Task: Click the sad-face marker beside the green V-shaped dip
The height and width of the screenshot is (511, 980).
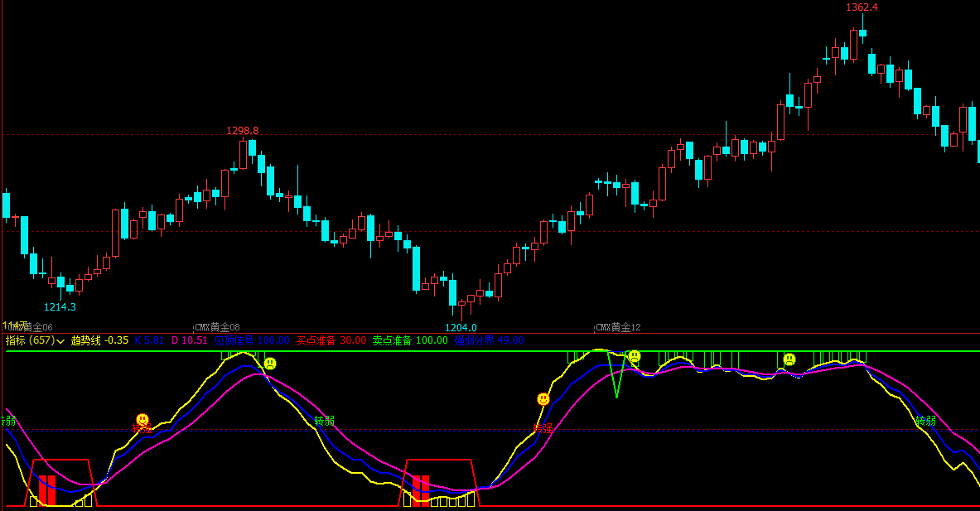Action: pyautogui.click(x=635, y=356)
